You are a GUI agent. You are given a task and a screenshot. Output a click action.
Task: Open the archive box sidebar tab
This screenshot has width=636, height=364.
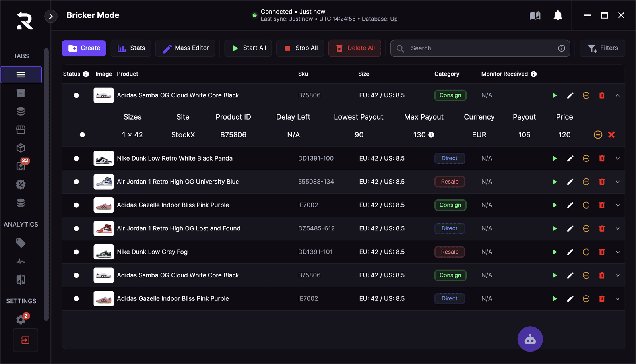pyautogui.click(x=21, y=93)
